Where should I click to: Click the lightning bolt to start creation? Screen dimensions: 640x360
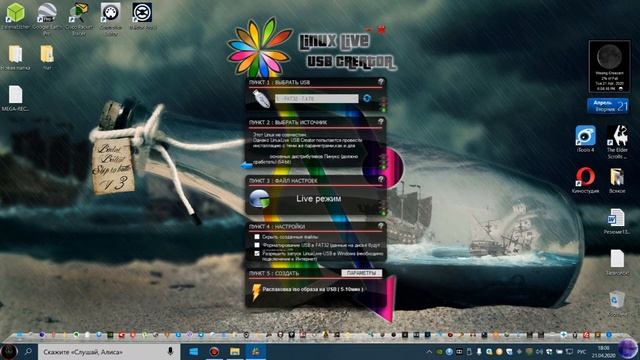coord(256,292)
